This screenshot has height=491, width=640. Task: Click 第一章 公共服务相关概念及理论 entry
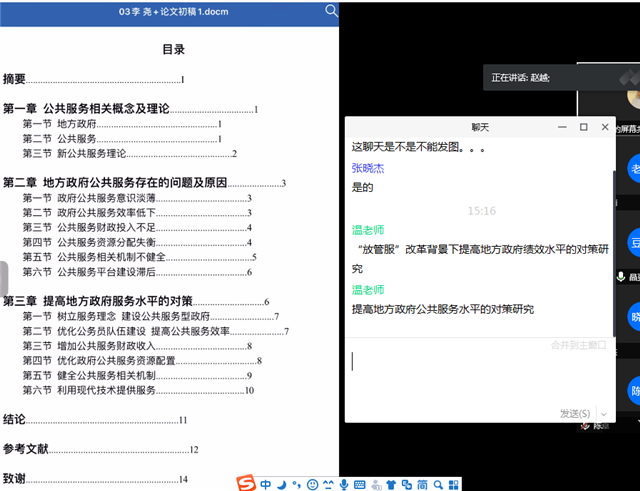click(x=131, y=109)
